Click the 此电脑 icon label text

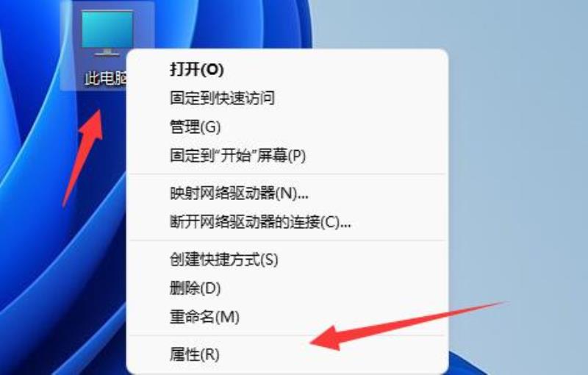[106, 79]
